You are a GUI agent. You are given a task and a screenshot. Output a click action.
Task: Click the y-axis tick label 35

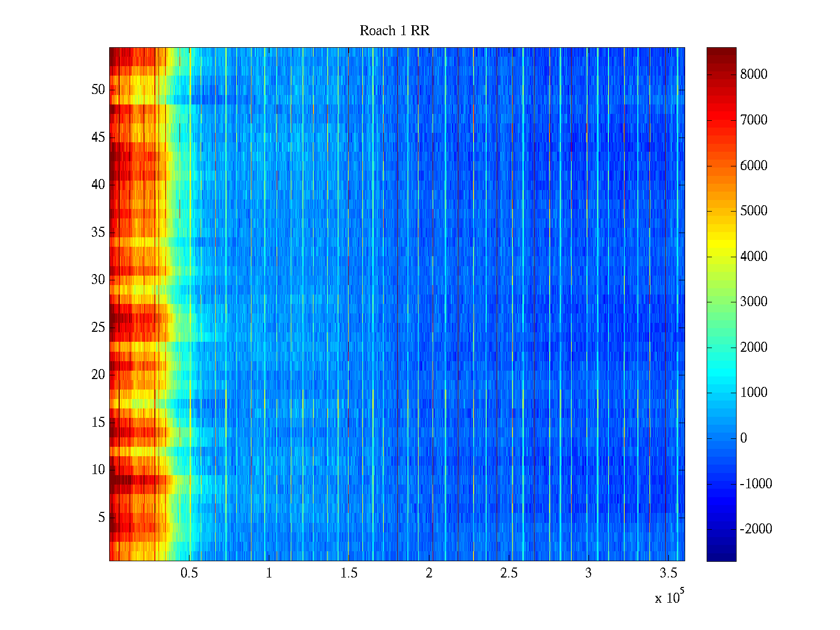(98, 233)
